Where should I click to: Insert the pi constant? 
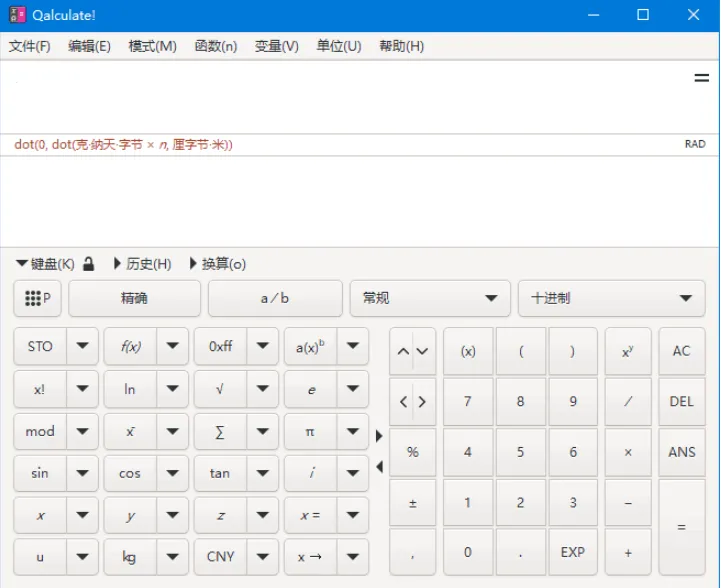tap(310, 432)
